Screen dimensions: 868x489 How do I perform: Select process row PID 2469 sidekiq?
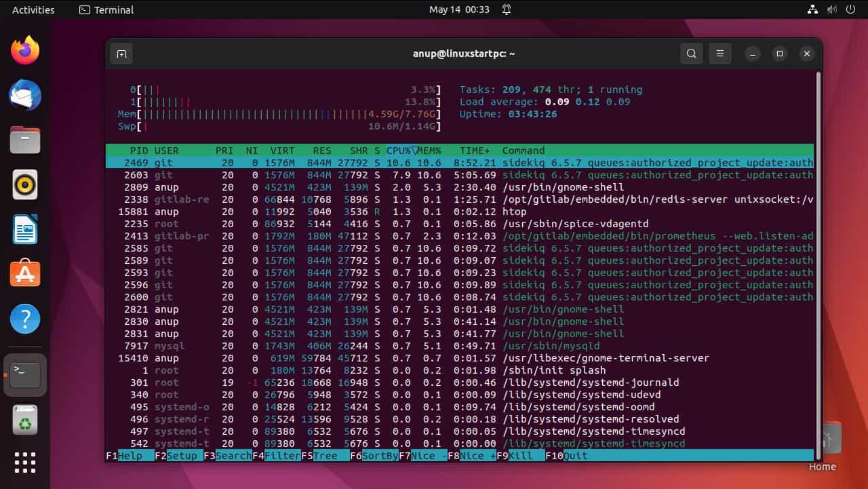460,163
